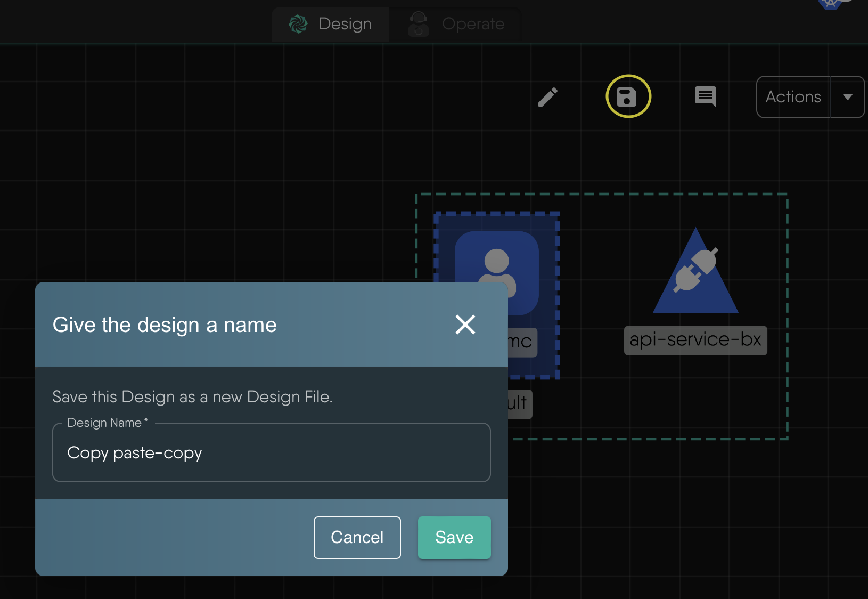This screenshot has width=868, height=599.
Task: Click the Actions button label
Action: (793, 97)
